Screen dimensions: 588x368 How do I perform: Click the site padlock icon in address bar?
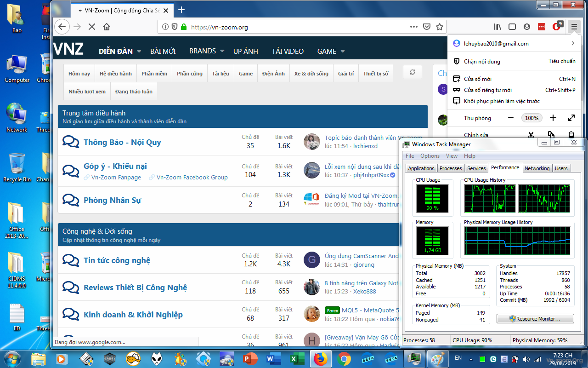click(x=184, y=27)
